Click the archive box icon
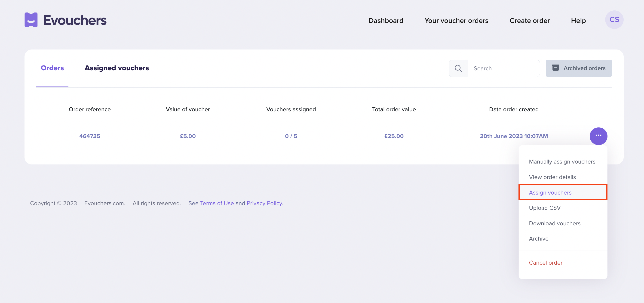The width and height of the screenshot is (644, 303). click(555, 68)
